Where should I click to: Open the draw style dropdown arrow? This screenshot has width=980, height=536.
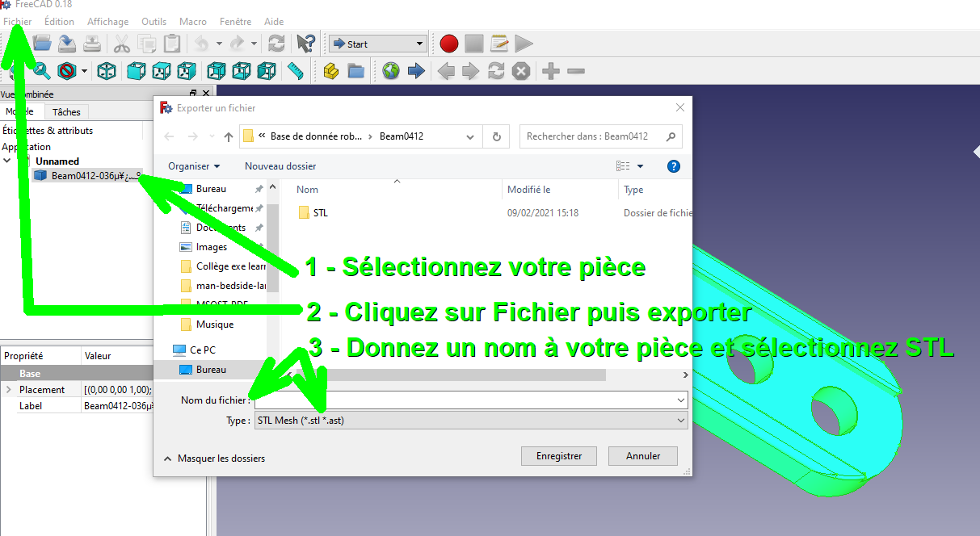[84, 71]
